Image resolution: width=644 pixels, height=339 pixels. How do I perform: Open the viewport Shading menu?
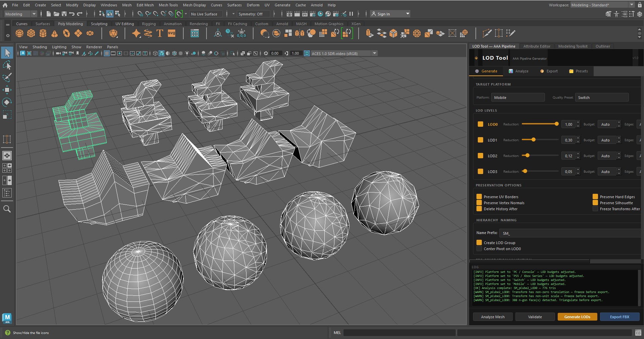pyautogui.click(x=40, y=47)
